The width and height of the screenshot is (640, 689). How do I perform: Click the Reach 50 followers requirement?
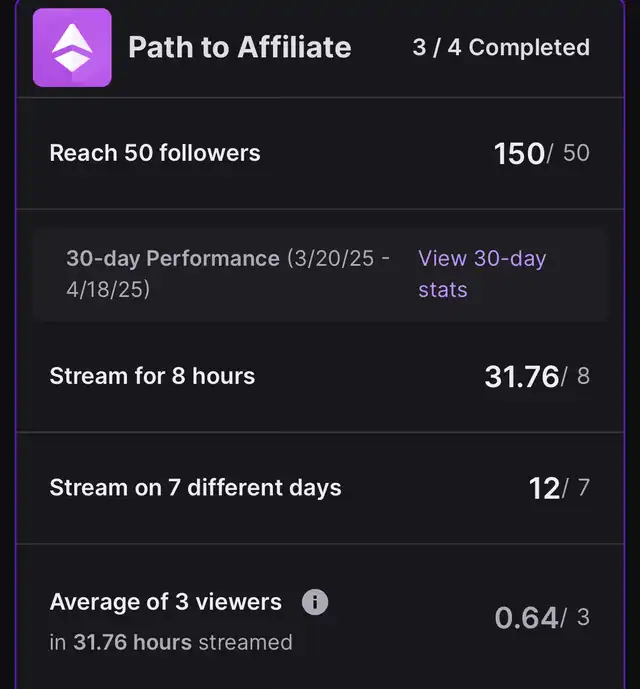click(155, 153)
